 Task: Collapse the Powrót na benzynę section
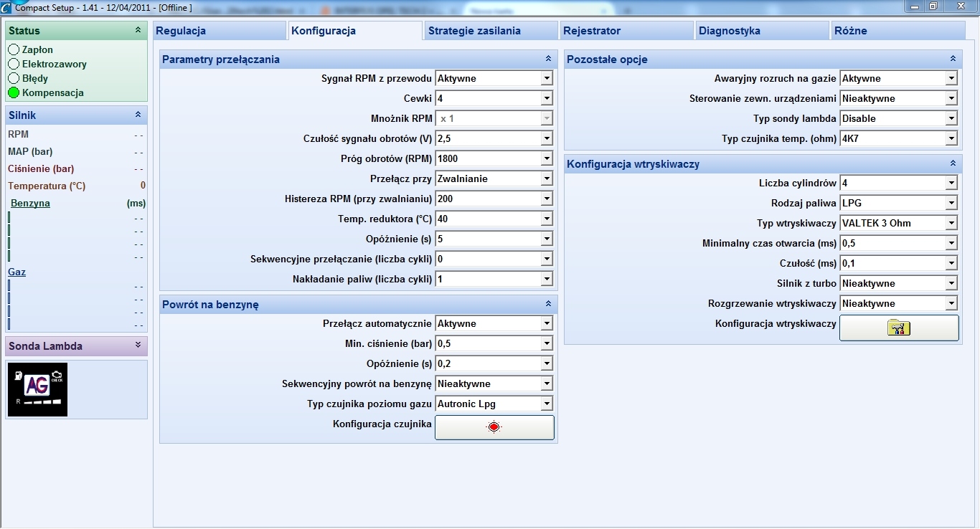[x=548, y=304]
